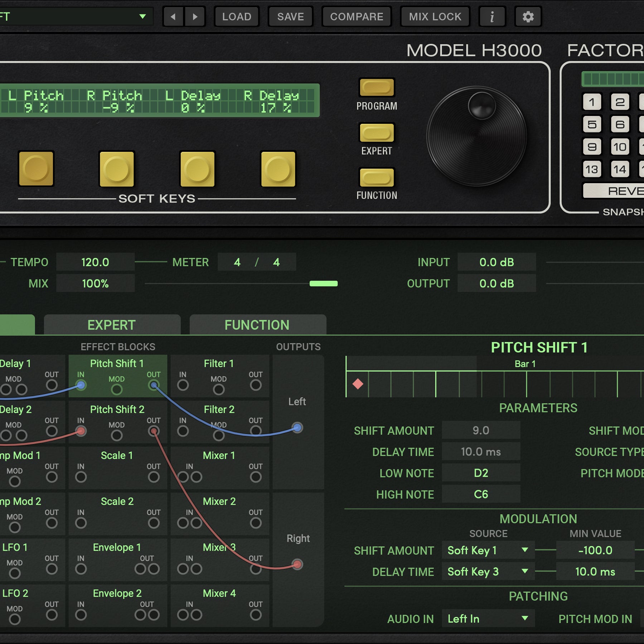Switch to the EXPERT tab
The height and width of the screenshot is (644, 644).
point(112,325)
